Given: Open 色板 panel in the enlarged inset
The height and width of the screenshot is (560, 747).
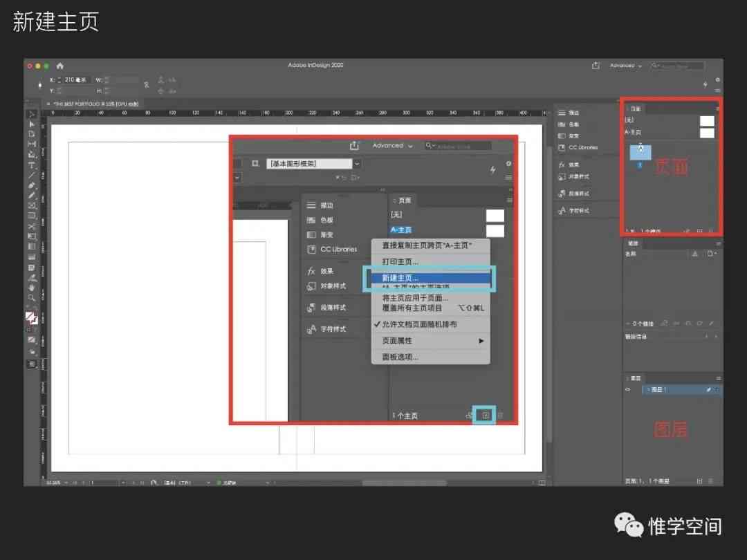Looking at the screenshot, I should [321, 220].
